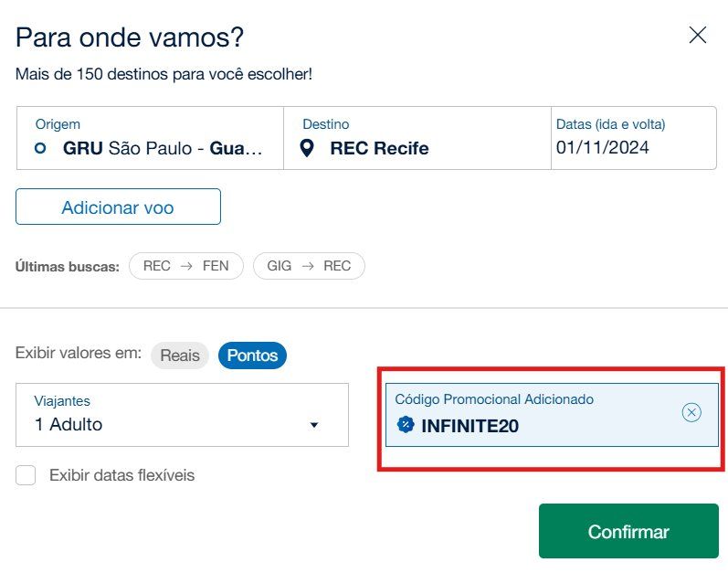
Task: Enable Exibir datas flexíveis checkbox
Action: [x=26, y=475]
